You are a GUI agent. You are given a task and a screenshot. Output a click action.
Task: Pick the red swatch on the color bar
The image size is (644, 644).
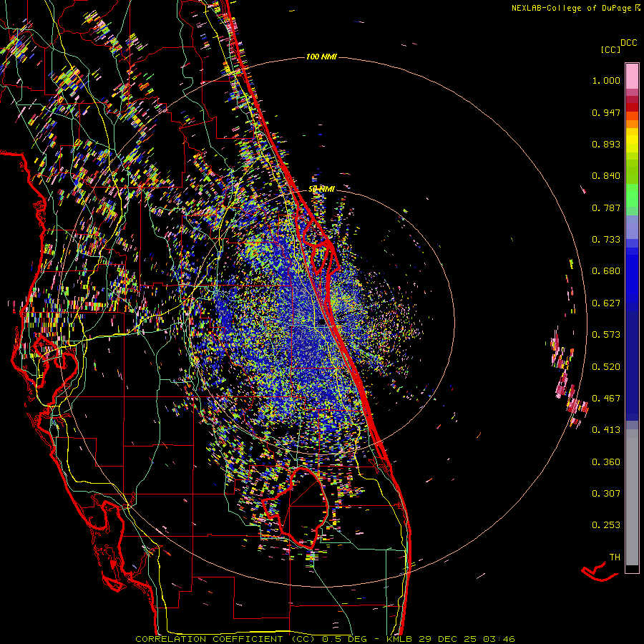click(632, 107)
